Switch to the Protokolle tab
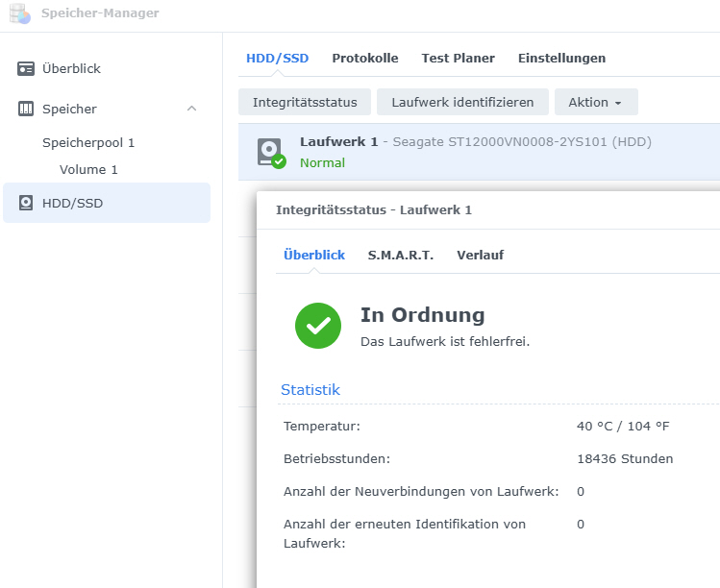The image size is (720, 588). pos(365,59)
